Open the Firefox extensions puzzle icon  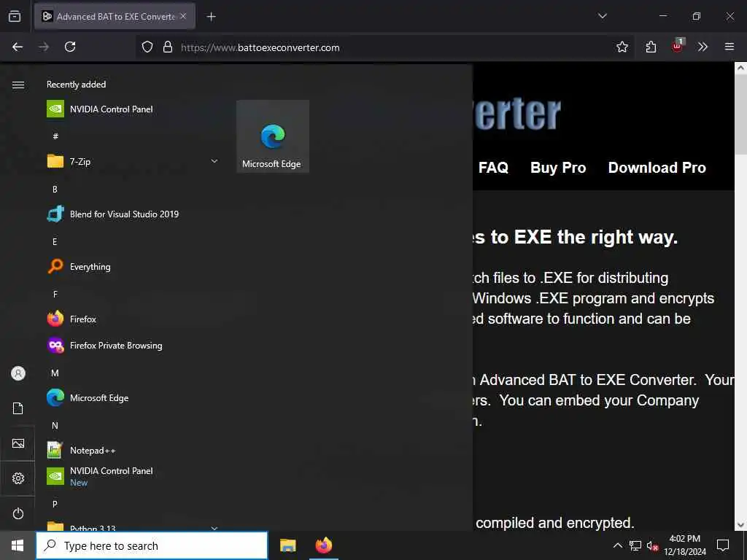point(651,47)
